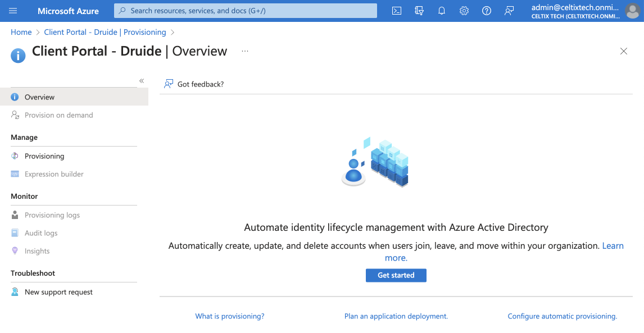This screenshot has width=644, height=333.
Task: Click the New support request icon
Action: [x=15, y=292]
